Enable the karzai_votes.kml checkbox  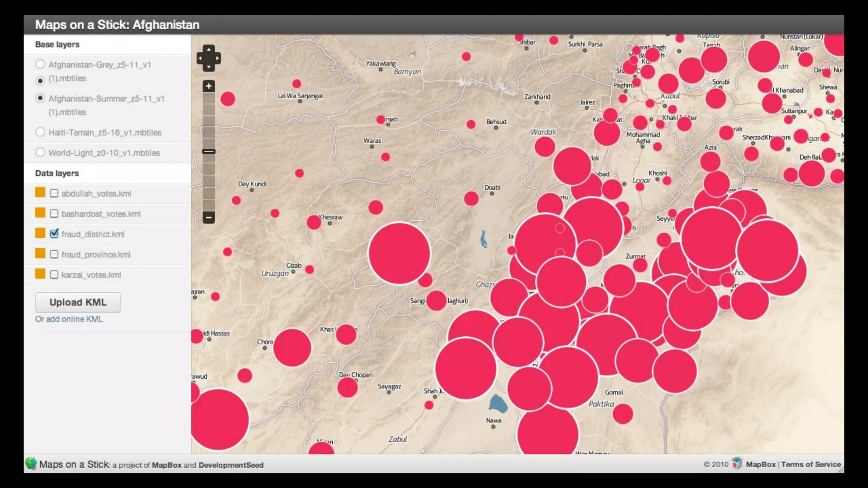tap(54, 275)
